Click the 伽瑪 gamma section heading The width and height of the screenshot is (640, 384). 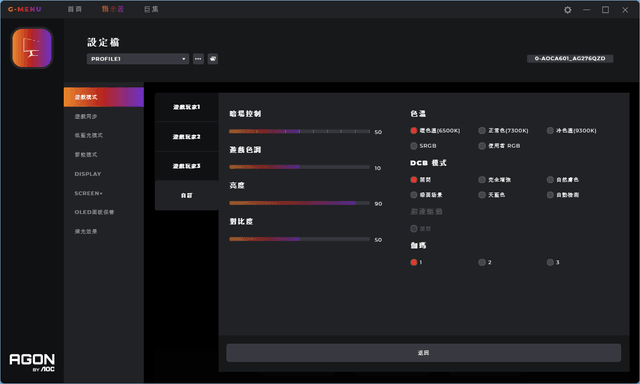[x=418, y=245]
